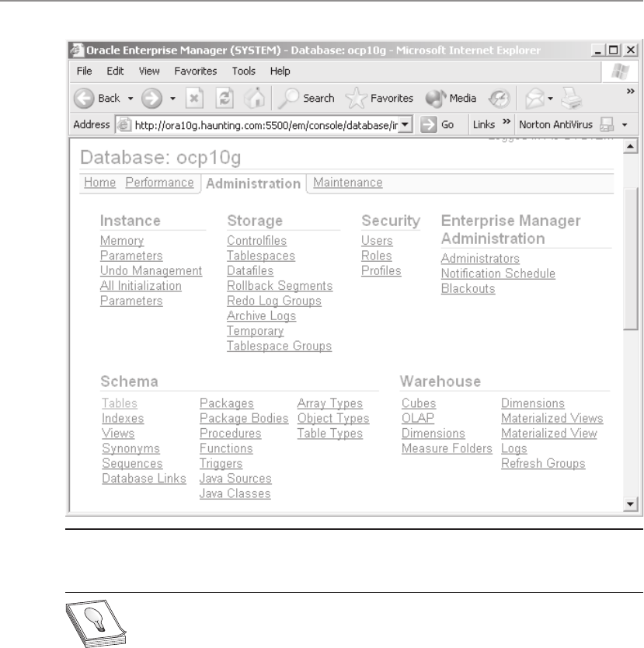The height and width of the screenshot is (648, 644).
Task: Click the vertical scrollbar thumb
Action: click(630, 259)
